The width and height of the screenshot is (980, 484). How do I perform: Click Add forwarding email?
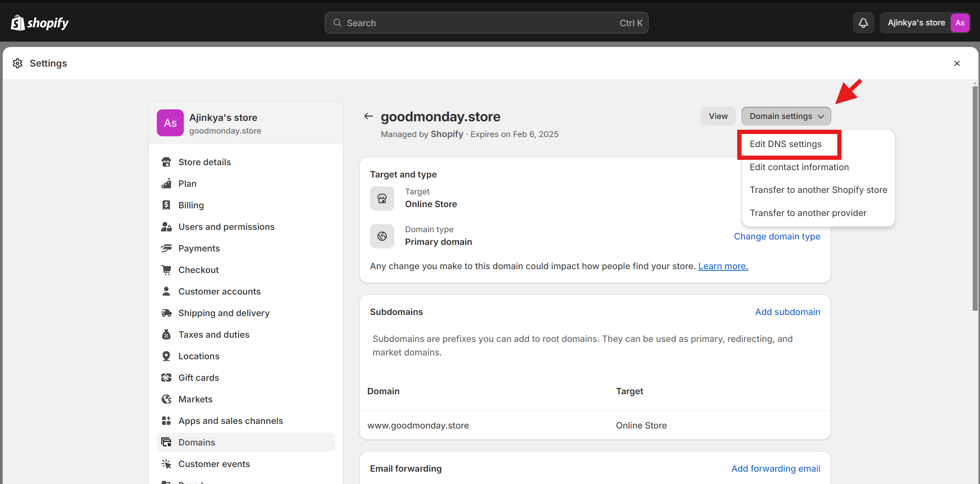pyautogui.click(x=776, y=469)
